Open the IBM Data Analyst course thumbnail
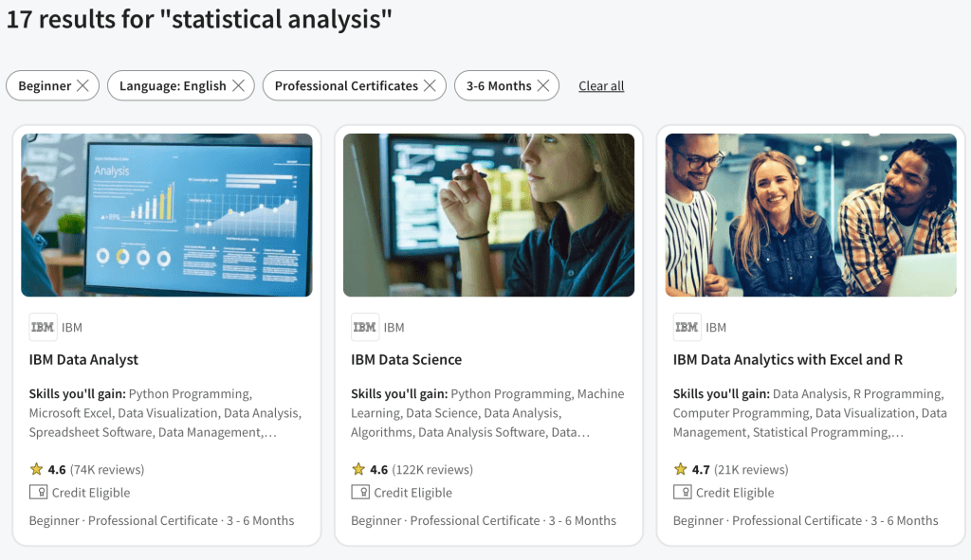The image size is (971, 560). [167, 215]
